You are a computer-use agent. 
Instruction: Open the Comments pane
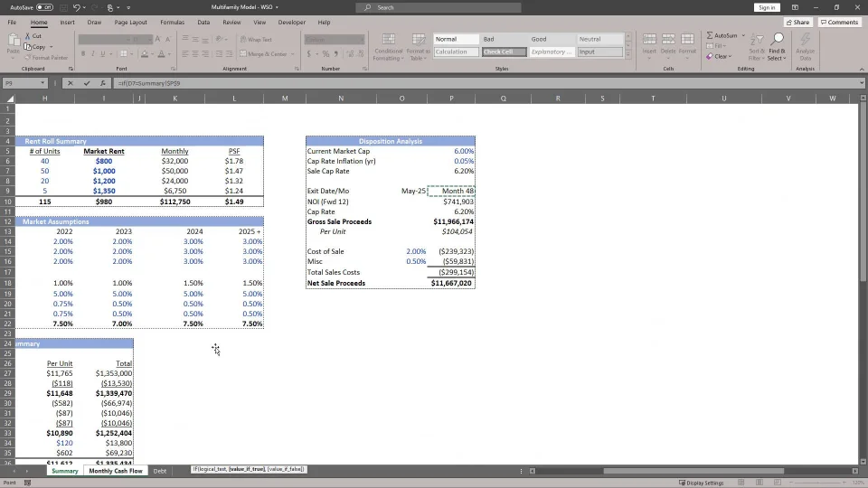[x=839, y=22]
